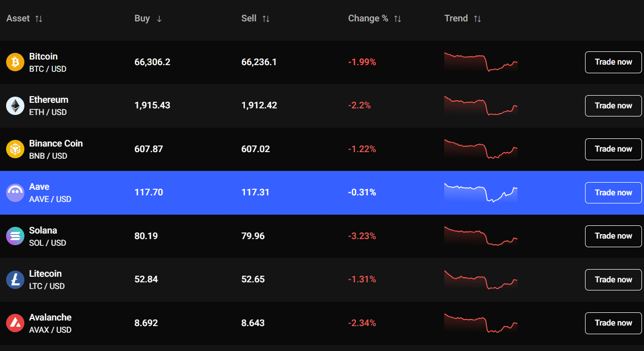Click the Litecoin logo icon
The width and height of the screenshot is (644, 351).
pos(15,279)
